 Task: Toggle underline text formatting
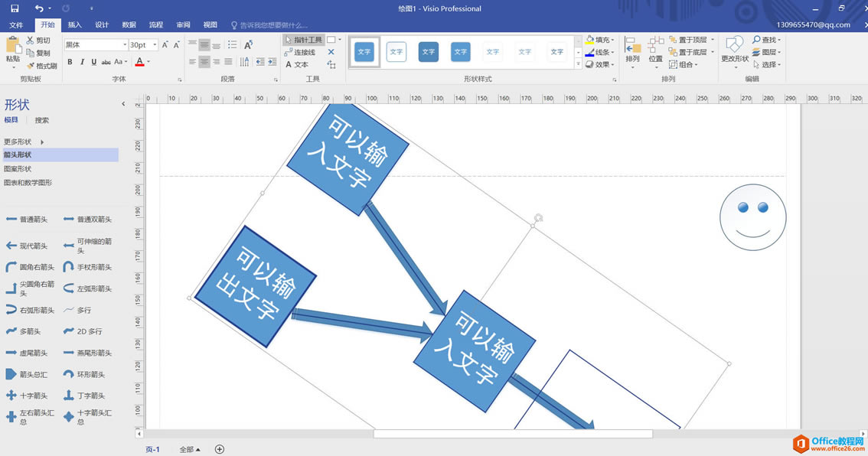click(x=94, y=62)
